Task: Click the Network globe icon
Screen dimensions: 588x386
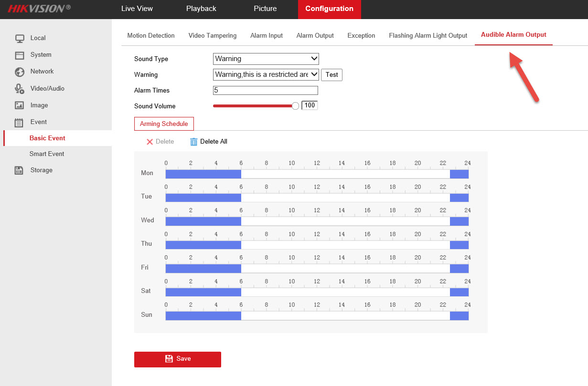Action: pyautogui.click(x=20, y=72)
